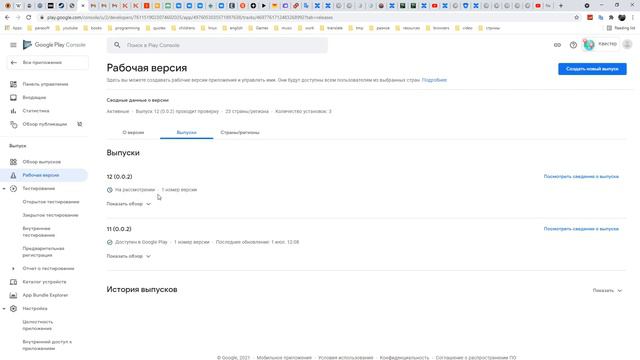This screenshot has width=640, height=360.
Task: Open App integrity in sidebar
Action: [x=38, y=325]
